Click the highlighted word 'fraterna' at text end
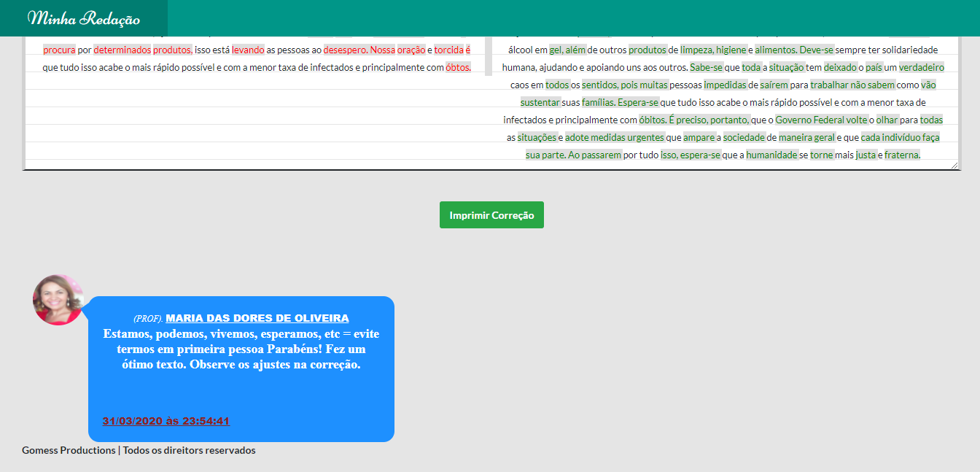Image resolution: width=980 pixels, height=472 pixels. coord(902,155)
